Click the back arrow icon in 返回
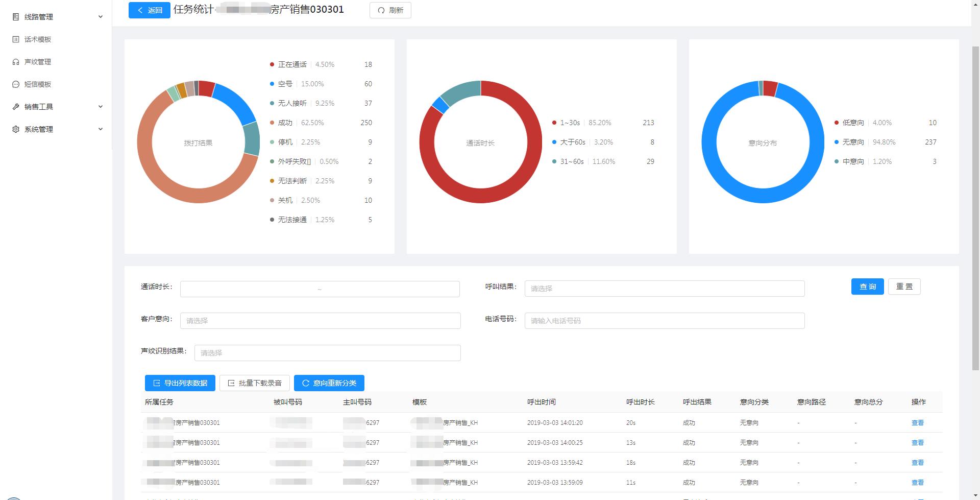Viewport: 980px width, 500px height. tap(140, 10)
